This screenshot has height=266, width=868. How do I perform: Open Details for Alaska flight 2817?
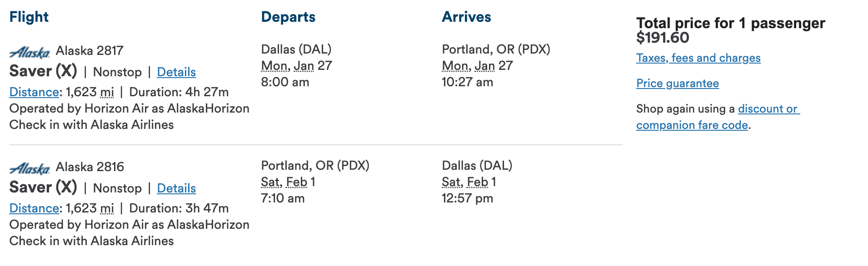176,72
